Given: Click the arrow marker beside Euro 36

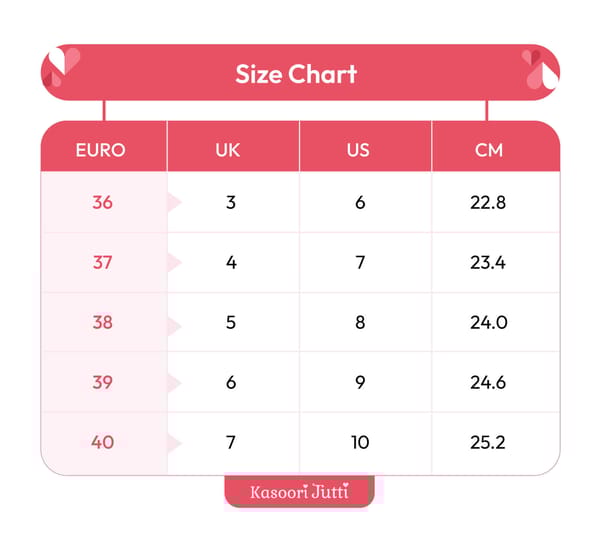Looking at the screenshot, I should point(174,203).
